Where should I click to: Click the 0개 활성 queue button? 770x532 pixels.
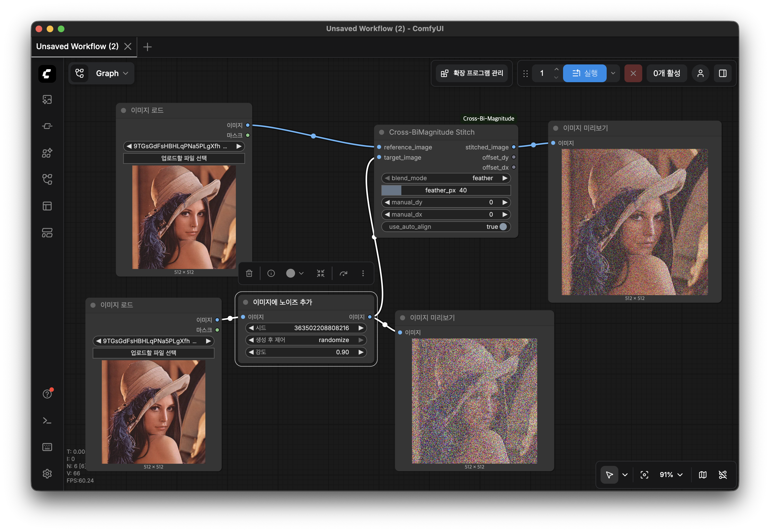point(667,73)
